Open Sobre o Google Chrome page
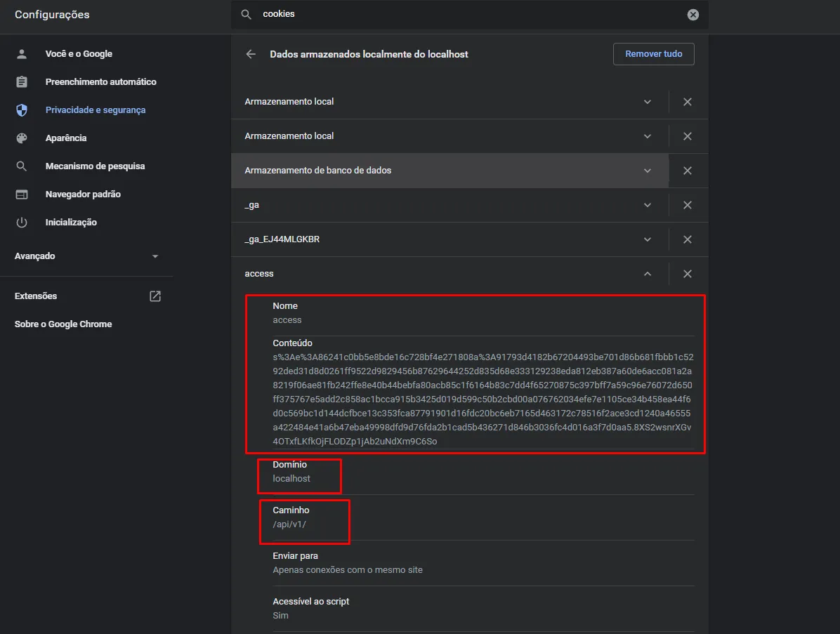 click(x=63, y=324)
